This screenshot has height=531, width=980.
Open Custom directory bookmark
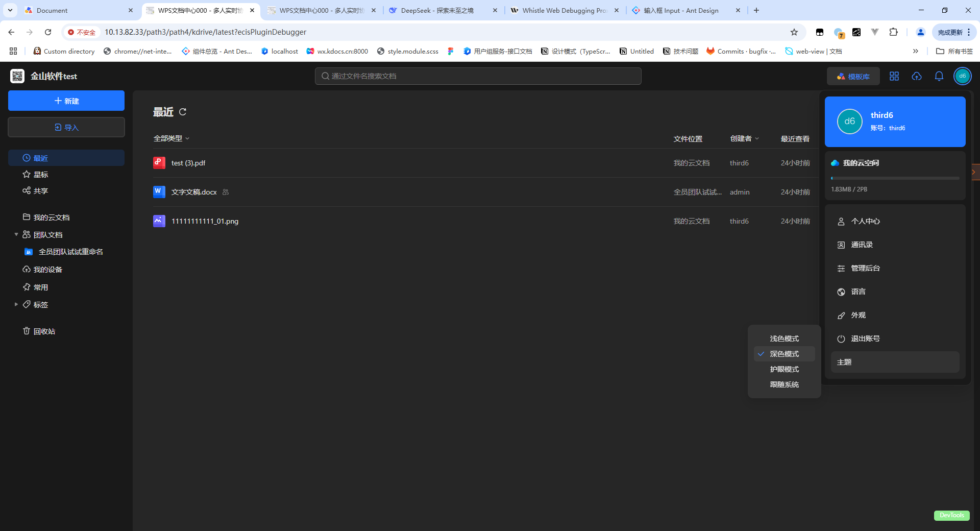point(64,51)
